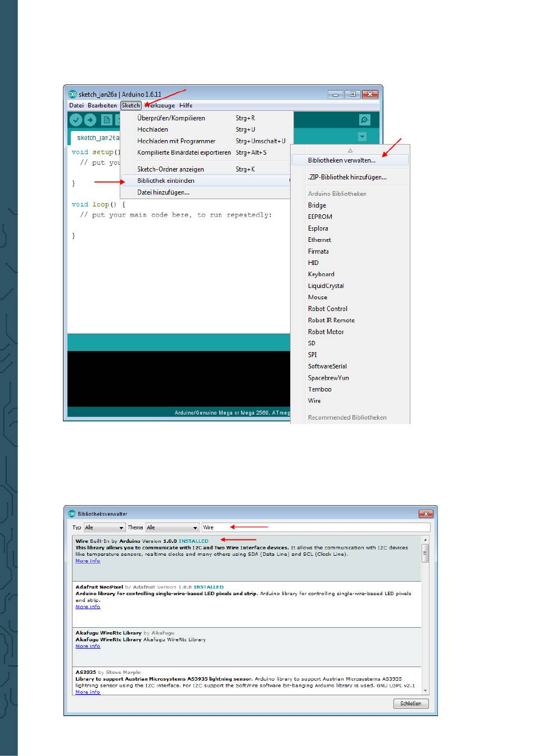Select the AS3935 library entry title
The width and height of the screenshot is (534, 756).
click(x=85, y=672)
